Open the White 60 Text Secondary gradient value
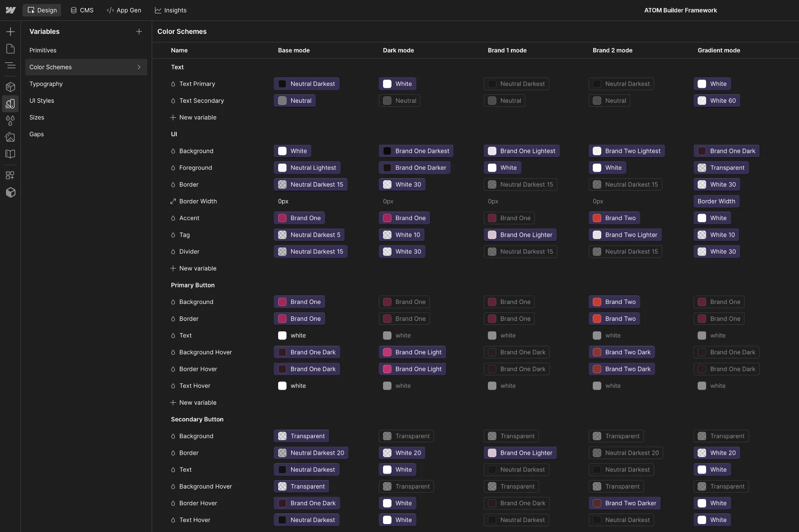The width and height of the screenshot is (799, 532). click(x=717, y=100)
